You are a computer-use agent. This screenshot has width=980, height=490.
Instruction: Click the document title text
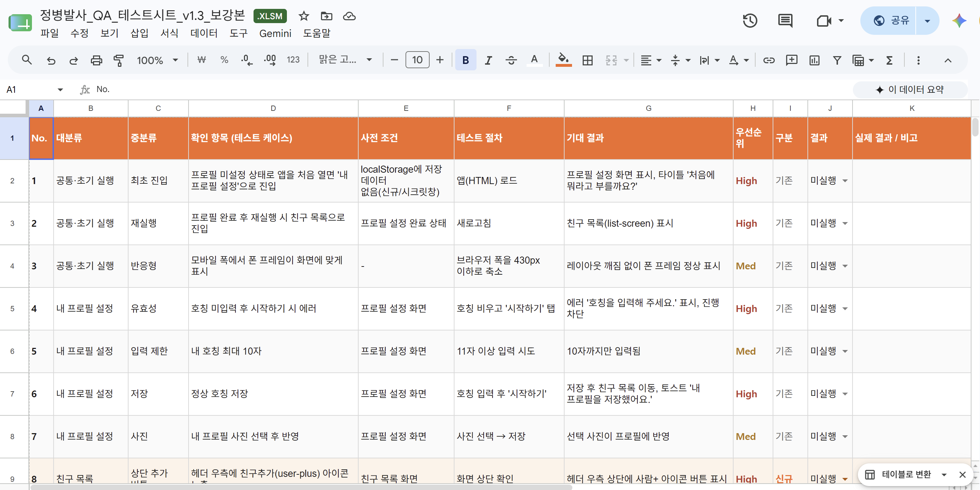pos(142,15)
